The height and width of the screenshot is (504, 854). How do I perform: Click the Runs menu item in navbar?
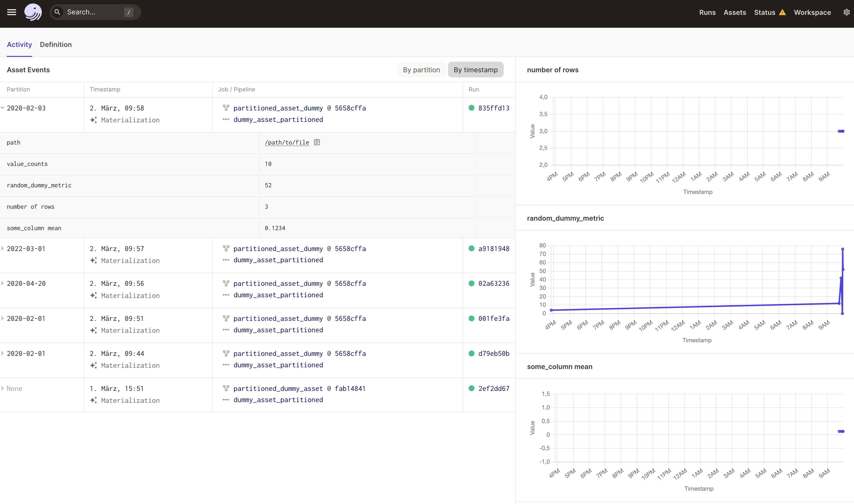pyautogui.click(x=707, y=12)
